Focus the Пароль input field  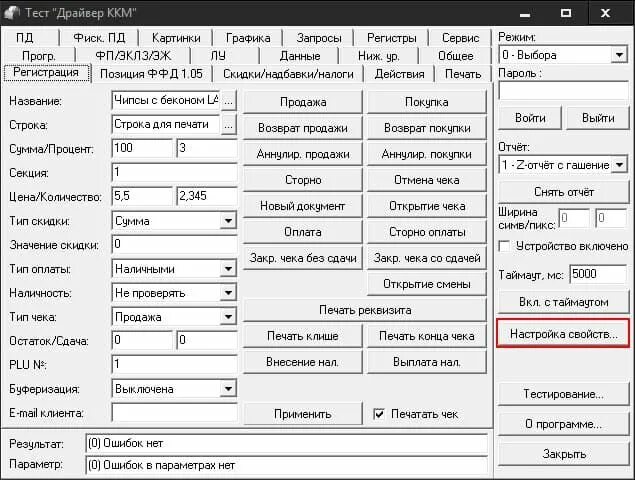[x=563, y=90]
